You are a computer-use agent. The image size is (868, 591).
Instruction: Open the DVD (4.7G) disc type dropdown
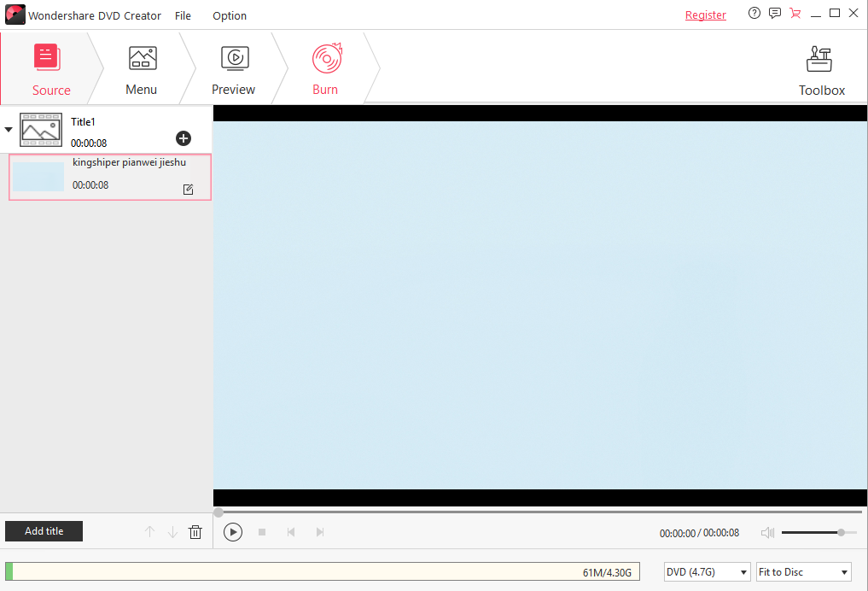(707, 572)
